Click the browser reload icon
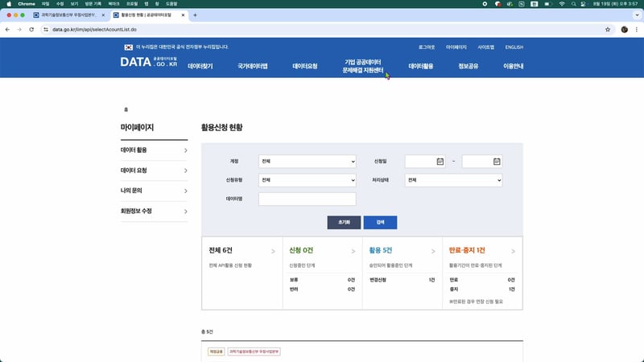Image resolution: width=644 pixels, height=362 pixels. pyautogui.click(x=31, y=29)
